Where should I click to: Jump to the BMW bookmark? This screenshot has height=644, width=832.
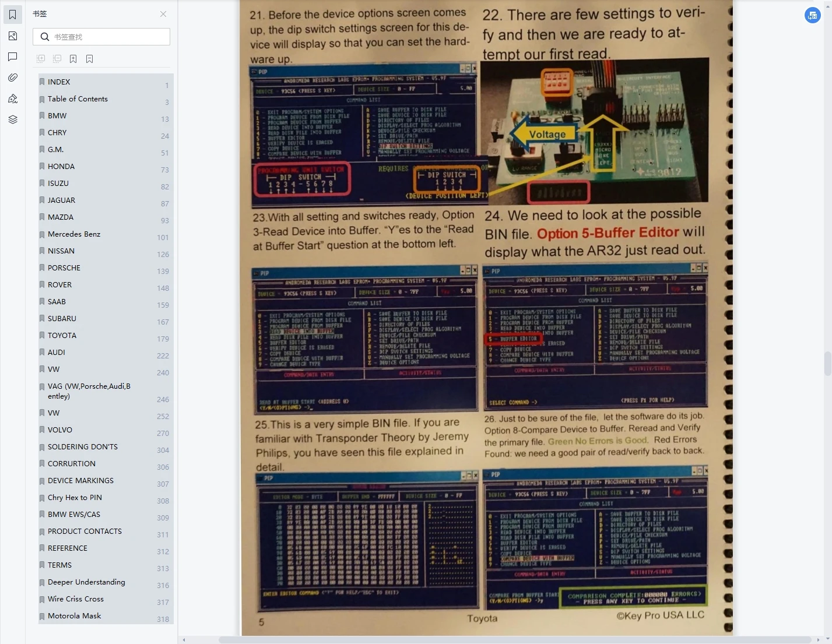click(106, 116)
